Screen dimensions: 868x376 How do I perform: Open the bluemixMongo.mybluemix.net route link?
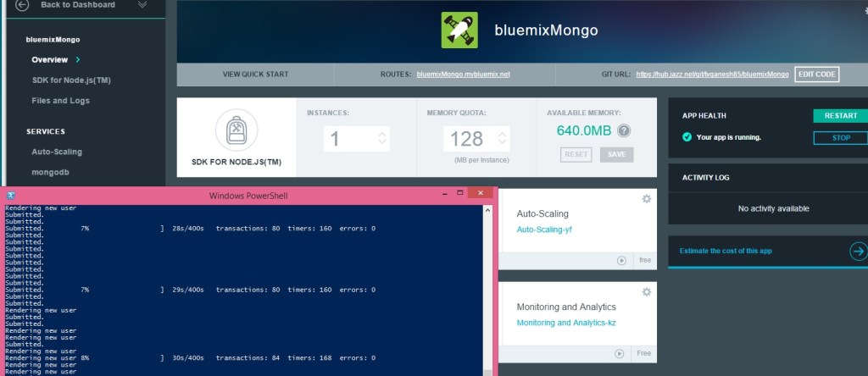pyautogui.click(x=463, y=75)
